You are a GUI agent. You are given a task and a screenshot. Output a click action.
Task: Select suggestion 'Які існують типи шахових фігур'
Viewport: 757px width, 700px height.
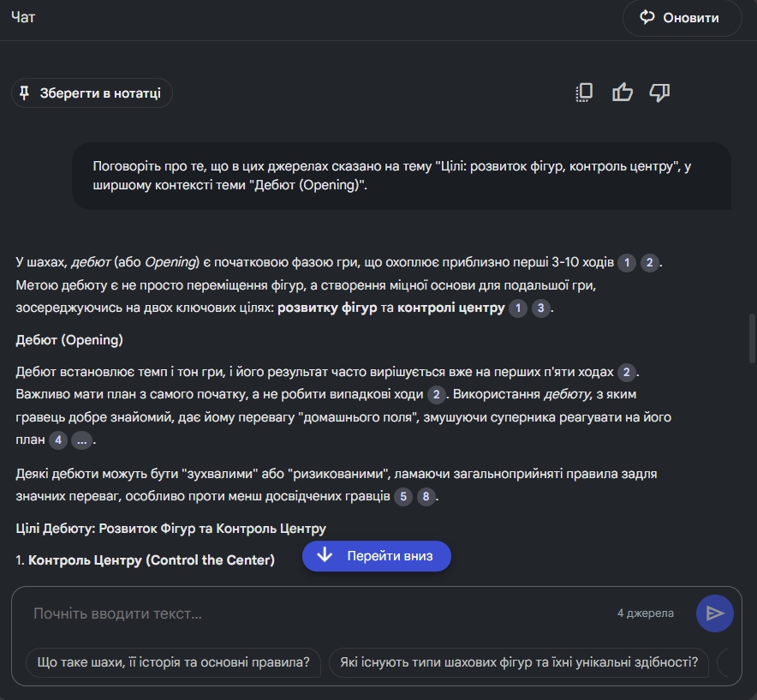click(519, 662)
